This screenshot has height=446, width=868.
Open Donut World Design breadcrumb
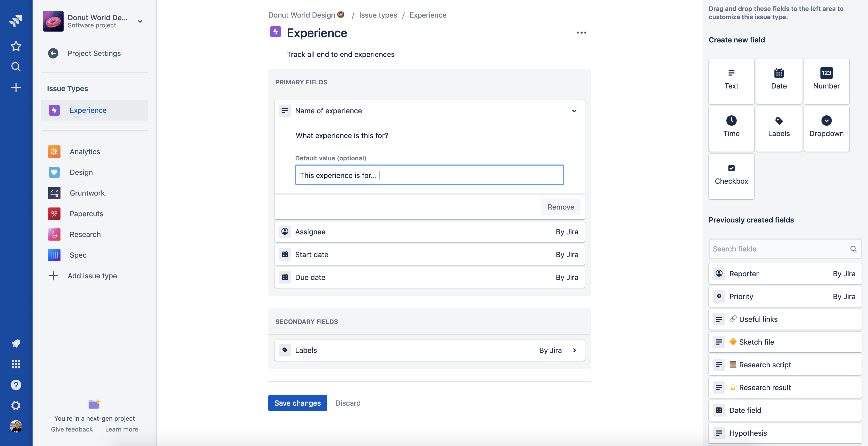pyautogui.click(x=306, y=15)
